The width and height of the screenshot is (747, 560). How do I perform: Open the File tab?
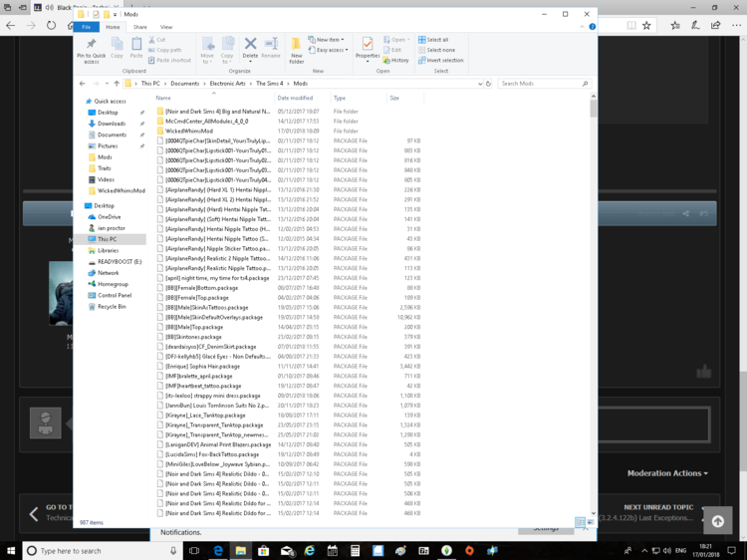87,27
